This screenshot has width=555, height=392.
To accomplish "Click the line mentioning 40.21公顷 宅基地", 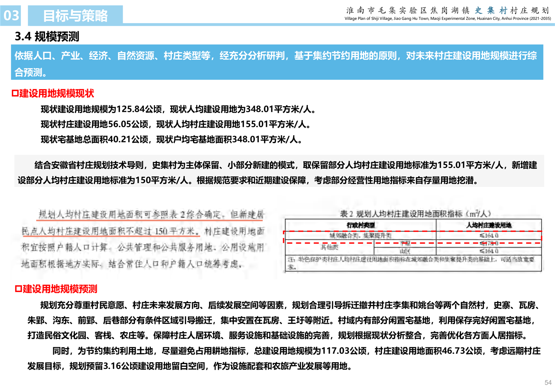I will (171, 139).
